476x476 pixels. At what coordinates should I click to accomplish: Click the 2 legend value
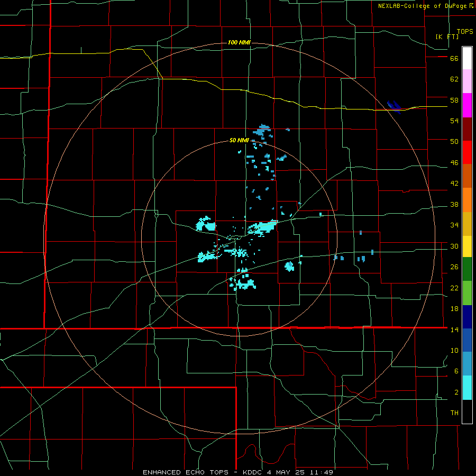point(456,392)
